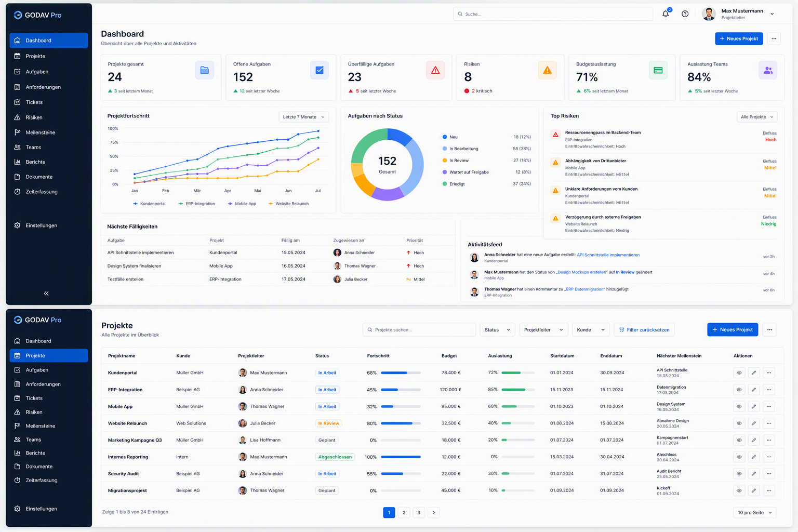Open more actions for the Mobile App row
This screenshot has height=532, width=798.
pyautogui.click(x=769, y=406)
